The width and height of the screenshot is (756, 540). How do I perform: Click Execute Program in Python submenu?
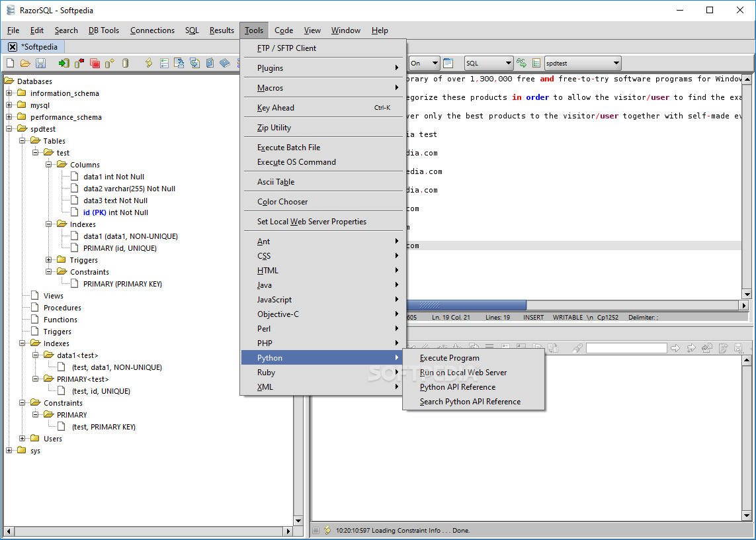(474, 358)
